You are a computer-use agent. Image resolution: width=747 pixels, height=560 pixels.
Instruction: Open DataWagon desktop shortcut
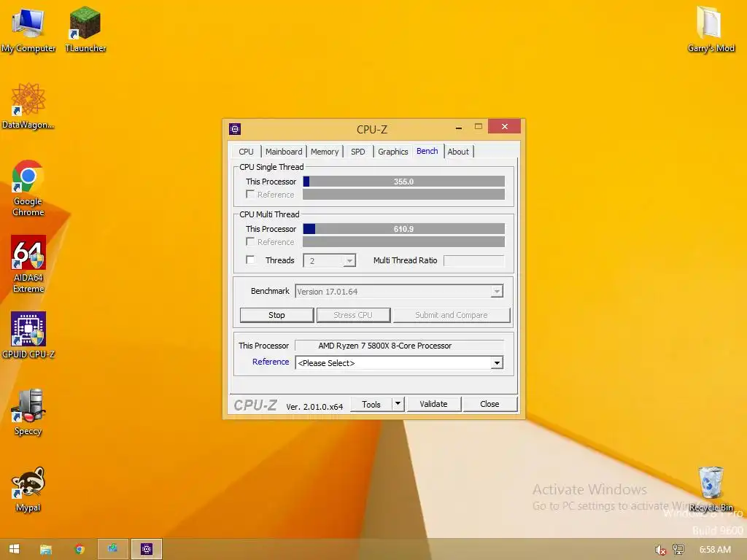pyautogui.click(x=28, y=106)
